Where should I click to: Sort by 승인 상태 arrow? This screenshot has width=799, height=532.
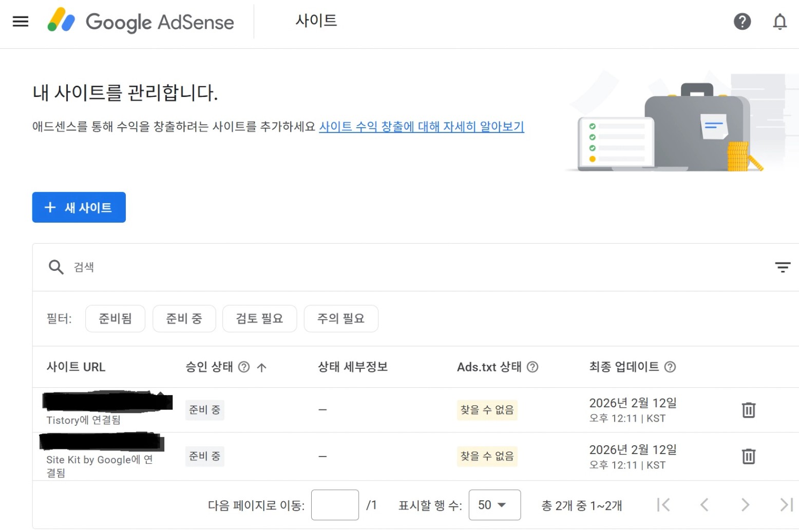[261, 367]
